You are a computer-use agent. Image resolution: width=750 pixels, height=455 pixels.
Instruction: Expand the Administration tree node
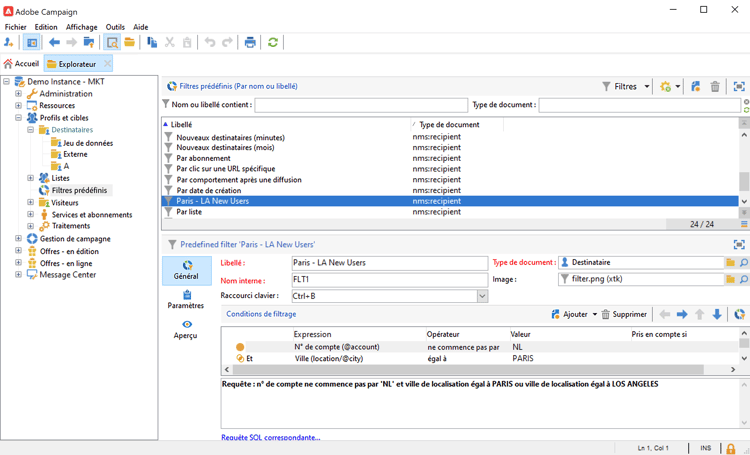pyautogui.click(x=18, y=94)
